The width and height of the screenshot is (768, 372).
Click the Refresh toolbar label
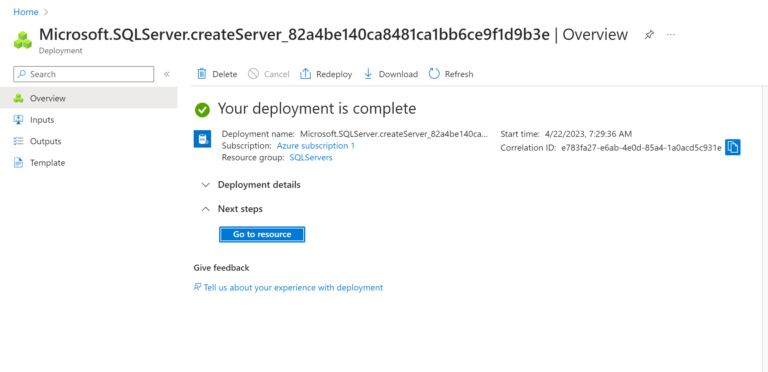pyautogui.click(x=459, y=74)
